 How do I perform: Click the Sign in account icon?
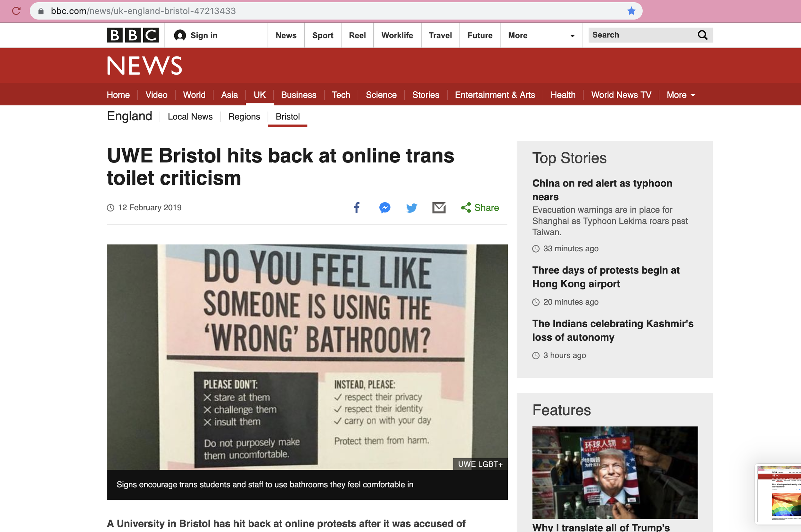pyautogui.click(x=180, y=35)
